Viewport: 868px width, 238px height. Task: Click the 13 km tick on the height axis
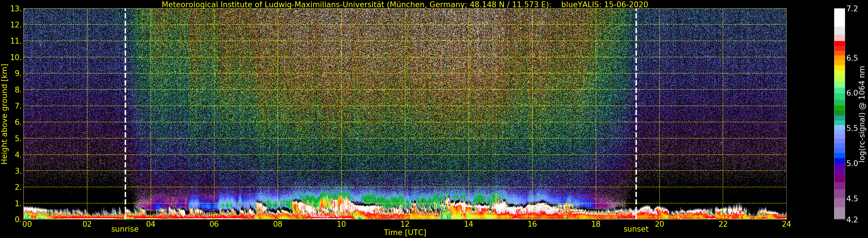click(16, 9)
